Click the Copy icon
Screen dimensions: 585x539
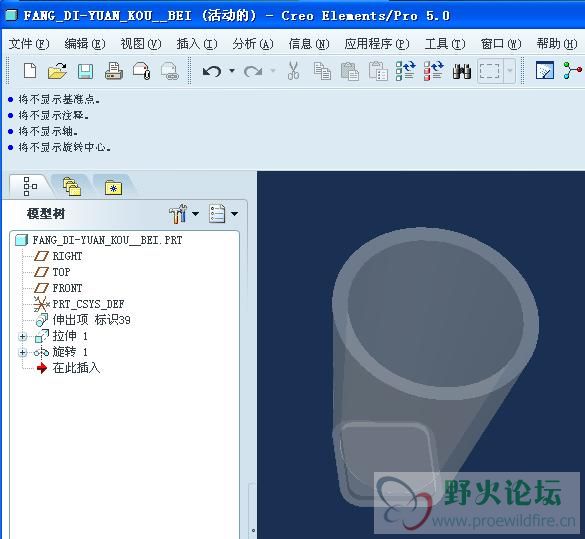coord(322,71)
